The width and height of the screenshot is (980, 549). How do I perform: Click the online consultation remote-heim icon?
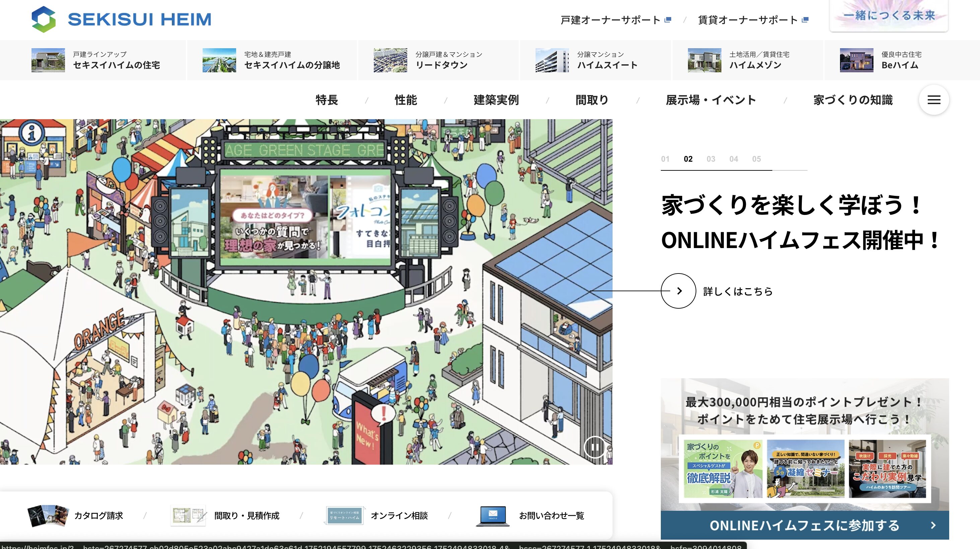345,516
